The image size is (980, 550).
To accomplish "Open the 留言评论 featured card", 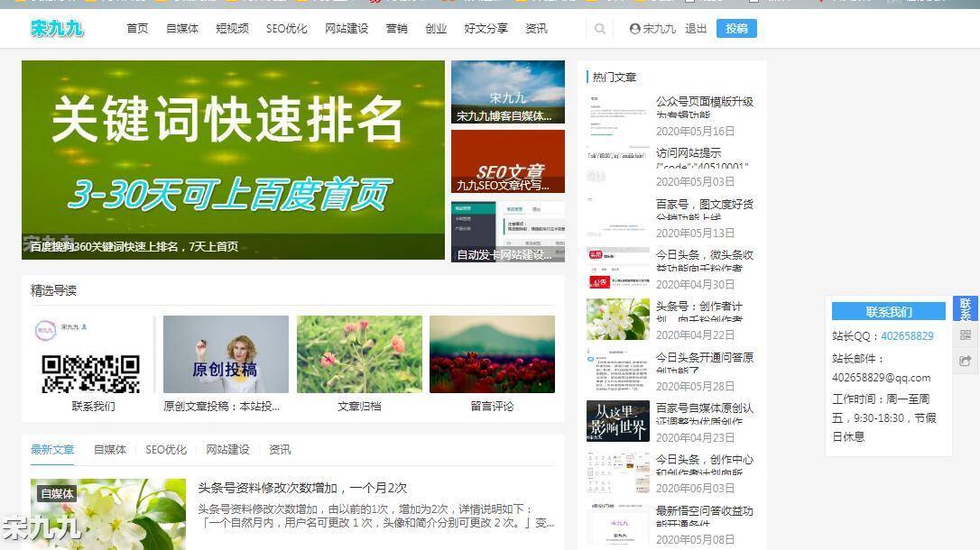I will 493,364.
